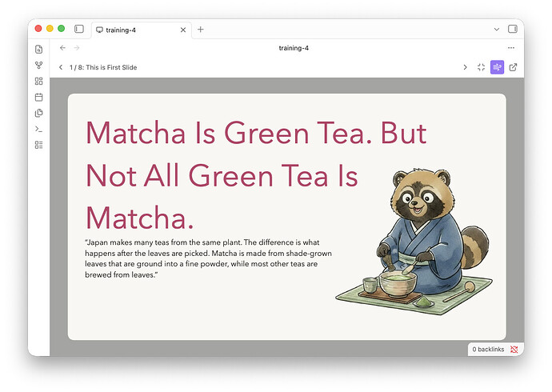Open the list/checklist icon in ribbon

coord(38,145)
